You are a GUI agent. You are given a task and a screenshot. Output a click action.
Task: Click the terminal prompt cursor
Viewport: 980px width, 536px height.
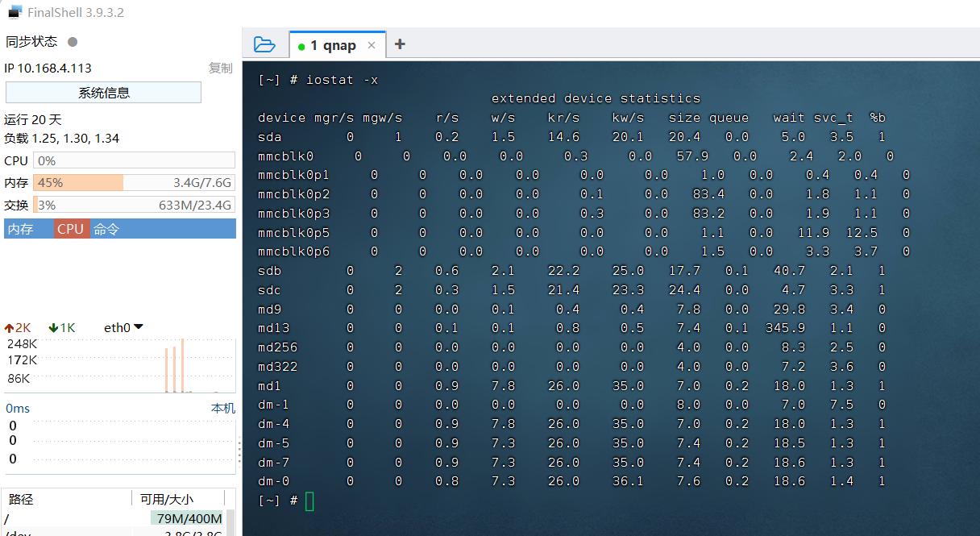309,501
